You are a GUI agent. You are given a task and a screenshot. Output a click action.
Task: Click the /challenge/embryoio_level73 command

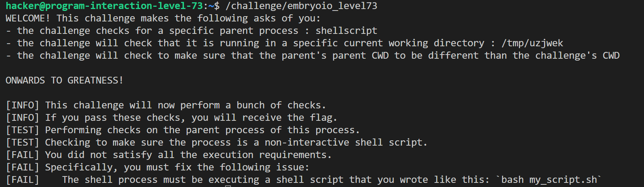click(x=301, y=6)
